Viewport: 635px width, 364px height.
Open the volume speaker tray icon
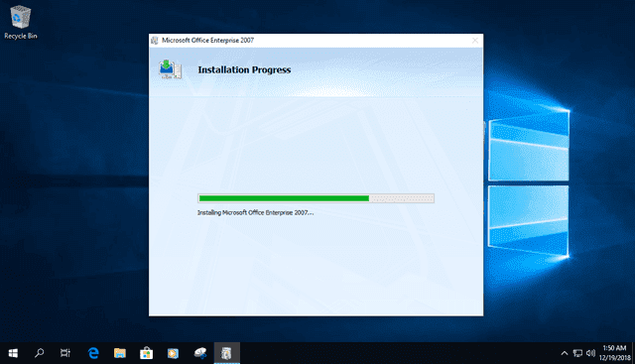pos(590,353)
